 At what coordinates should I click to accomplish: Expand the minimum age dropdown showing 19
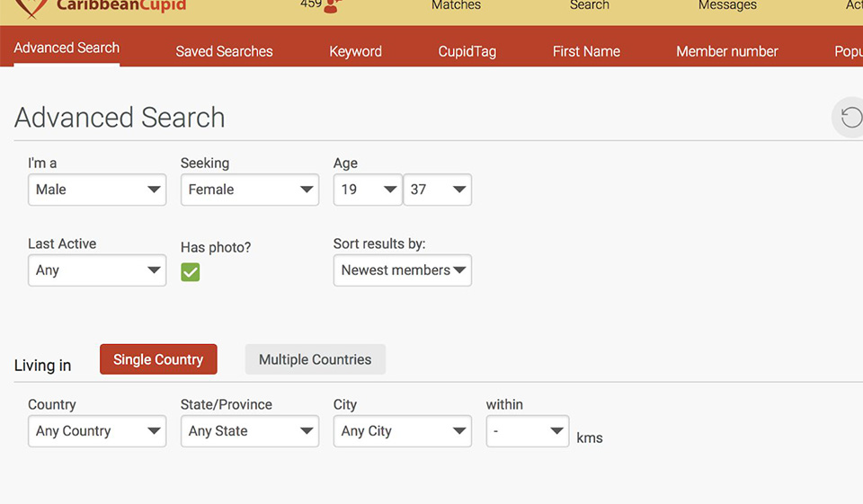click(x=368, y=190)
